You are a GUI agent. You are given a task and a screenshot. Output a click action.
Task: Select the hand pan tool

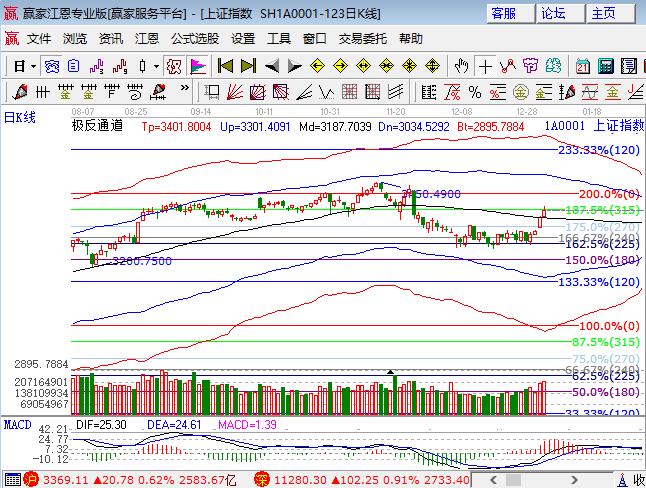(x=461, y=66)
